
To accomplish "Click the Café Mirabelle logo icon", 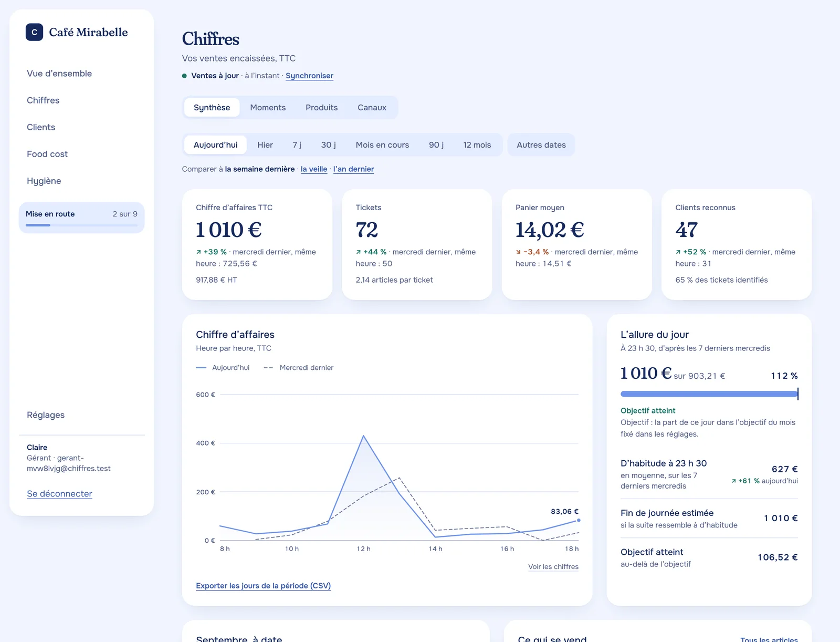I will click(x=34, y=32).
